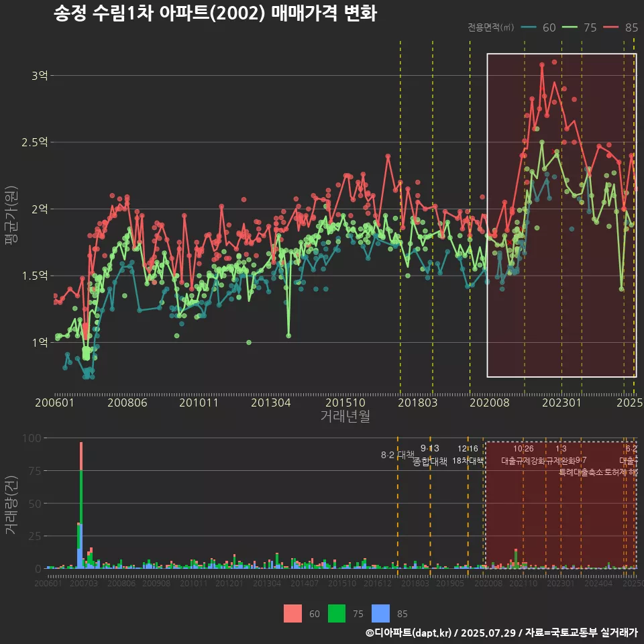Screen dimensions: 644x644
Task: Click the 9·13 종합대책 policy annotation
Action: 430,455
